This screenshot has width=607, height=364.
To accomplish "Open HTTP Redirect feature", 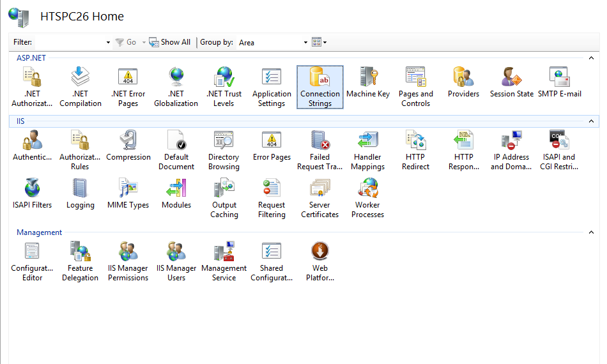I will point(416,150).
